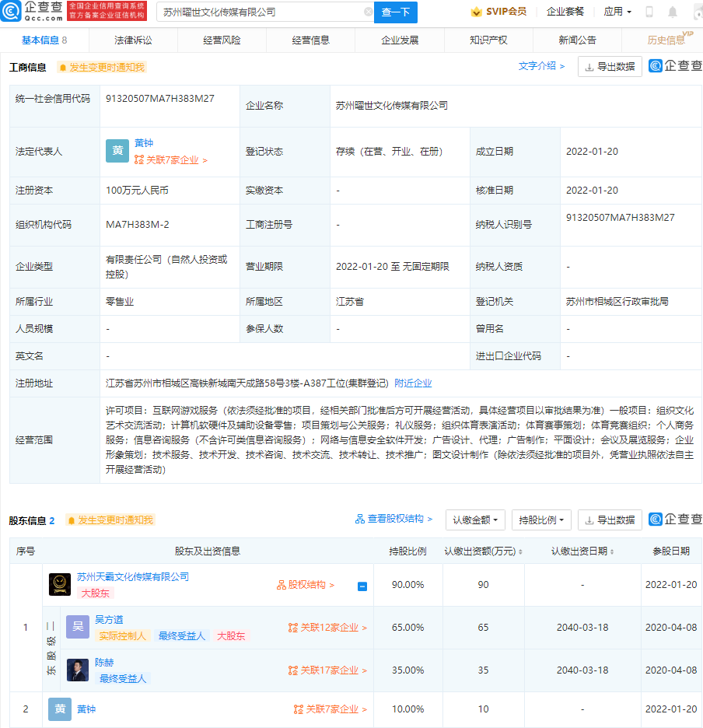This screenshot has width=703, height=728.
Task: Click 实际控制人 tag on 吴方逍
Action: [123, 636]
